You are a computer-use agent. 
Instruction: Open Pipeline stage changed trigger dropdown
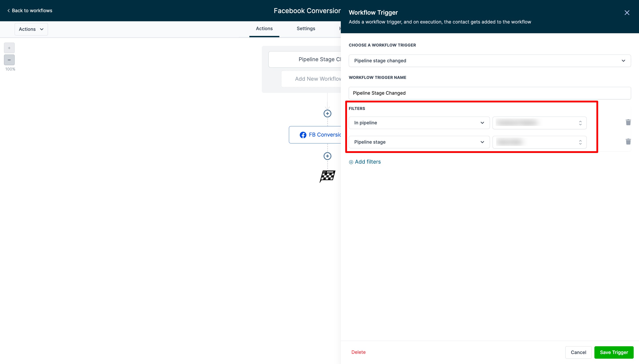(x=489, y=61)
